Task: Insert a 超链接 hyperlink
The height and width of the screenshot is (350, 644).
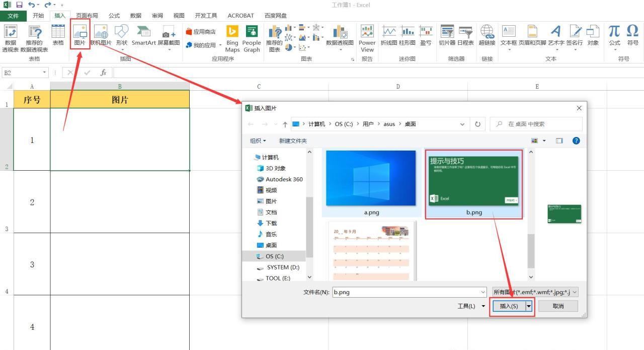Action: click(x=487, y=35)
